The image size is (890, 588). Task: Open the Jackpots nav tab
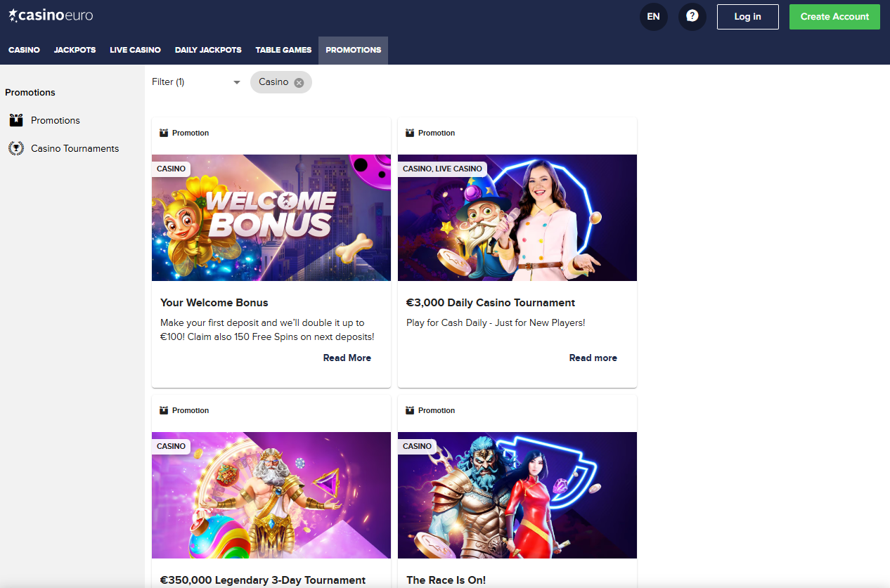75,50
